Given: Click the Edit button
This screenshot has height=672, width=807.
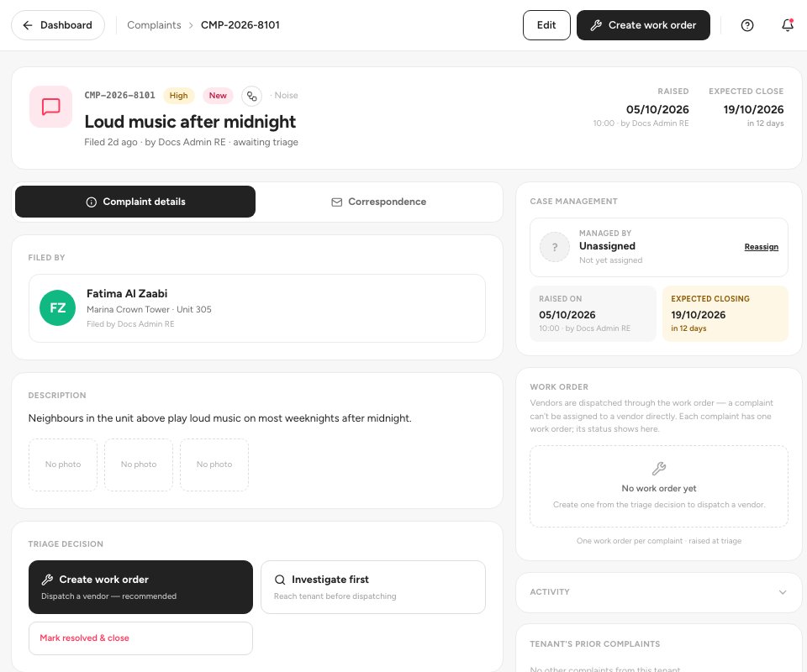Looking at the screenshot, I should click(x=546, y=25).
